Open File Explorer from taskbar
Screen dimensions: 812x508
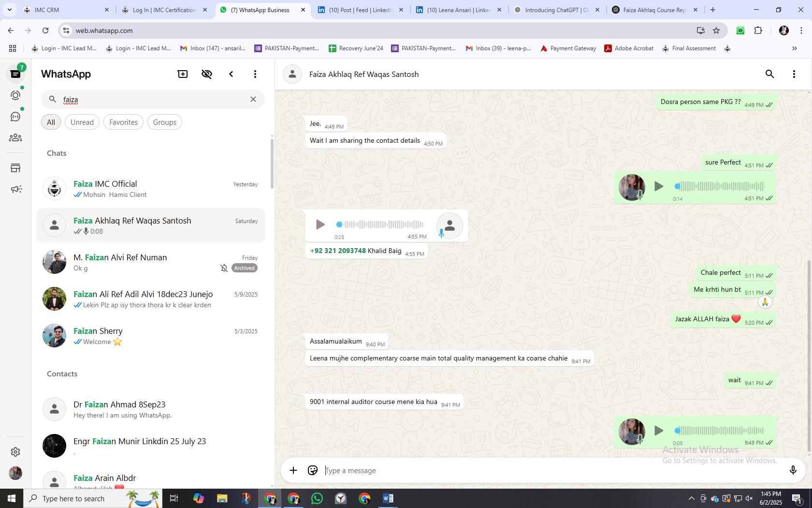coord(222,498)
